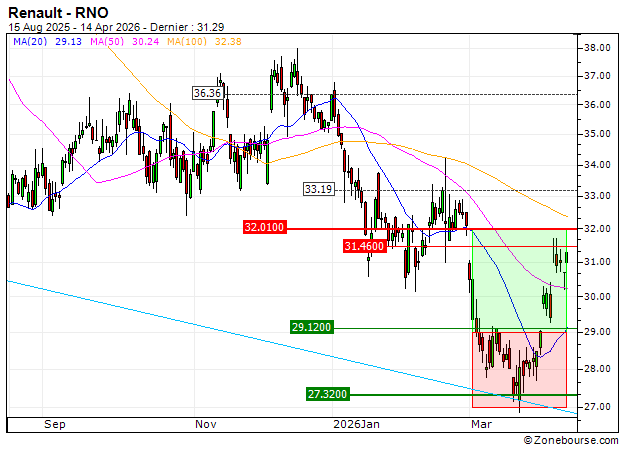
Task: Click the Nov label on time axis
Action: (x=206, y=424)
